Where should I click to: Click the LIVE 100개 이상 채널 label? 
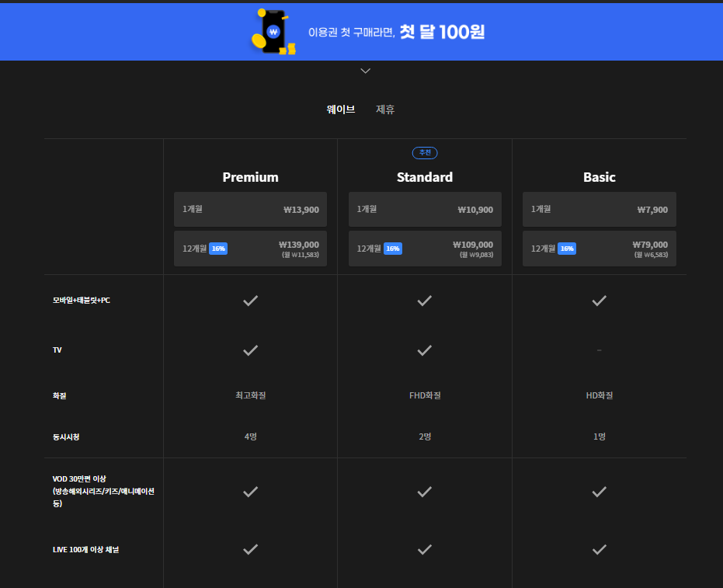tap(85, 550)
